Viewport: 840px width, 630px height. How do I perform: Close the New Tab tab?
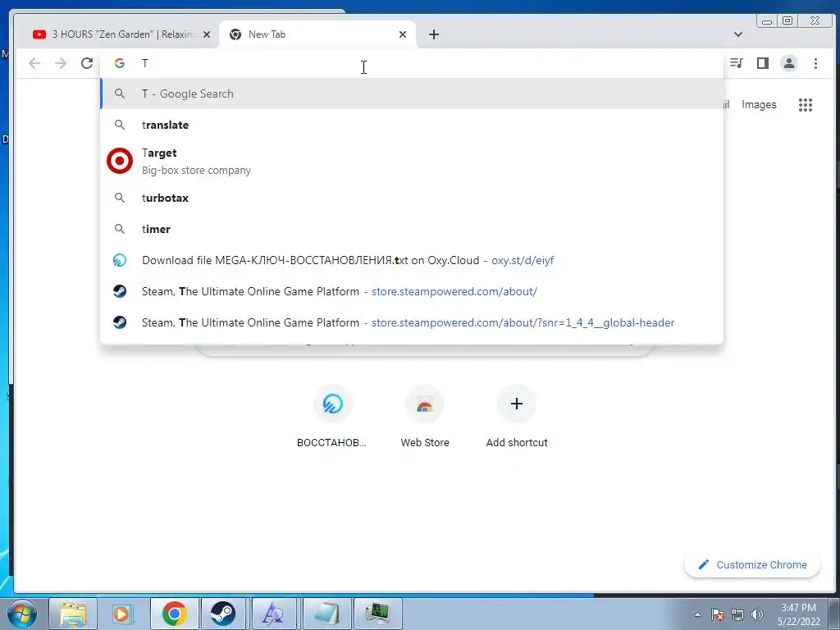(403, 34)
